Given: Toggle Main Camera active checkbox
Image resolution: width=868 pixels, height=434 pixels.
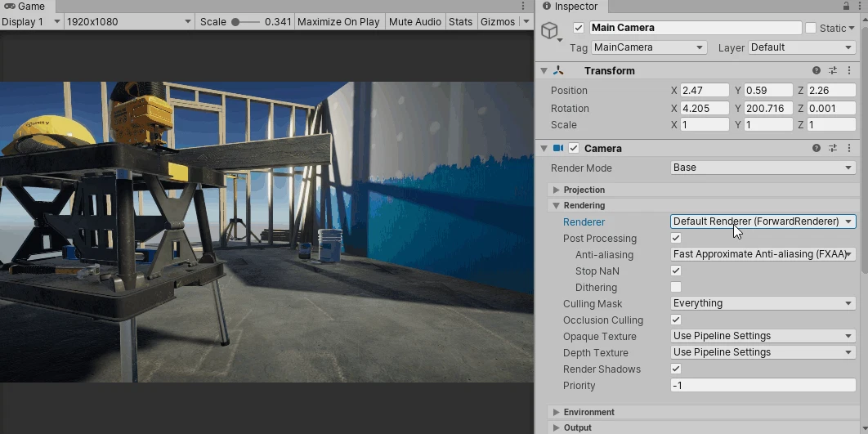Looking at the screenshot, I should (x=579, y=28).
